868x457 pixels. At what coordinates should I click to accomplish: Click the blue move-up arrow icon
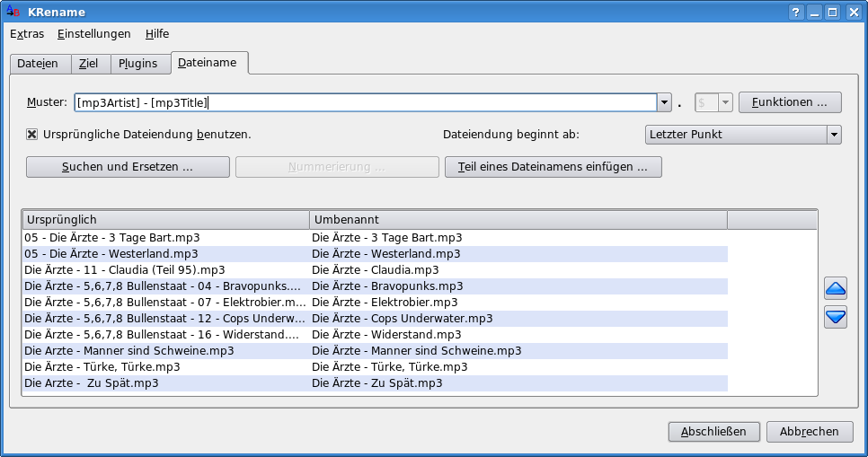click(x=835, y=288)
